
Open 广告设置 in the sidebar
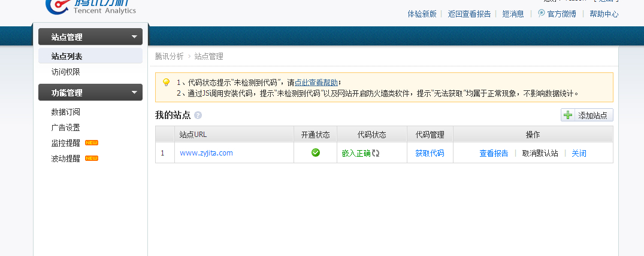pos(66,127)
